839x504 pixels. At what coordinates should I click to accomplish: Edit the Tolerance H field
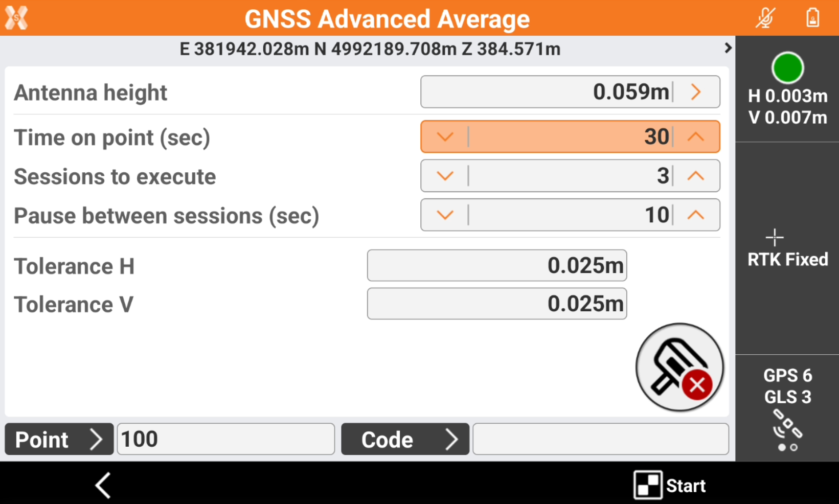[x=496, y=266]
